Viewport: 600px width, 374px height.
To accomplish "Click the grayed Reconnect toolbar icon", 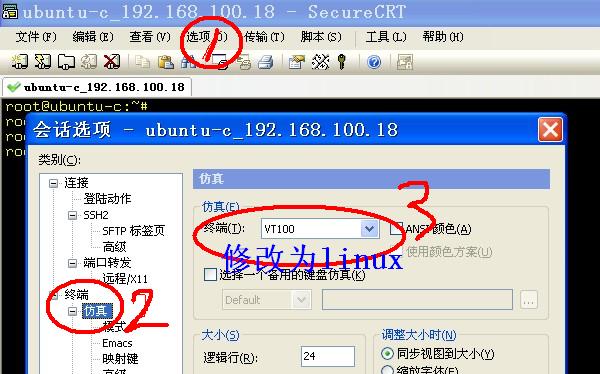I will coord(88,62).
